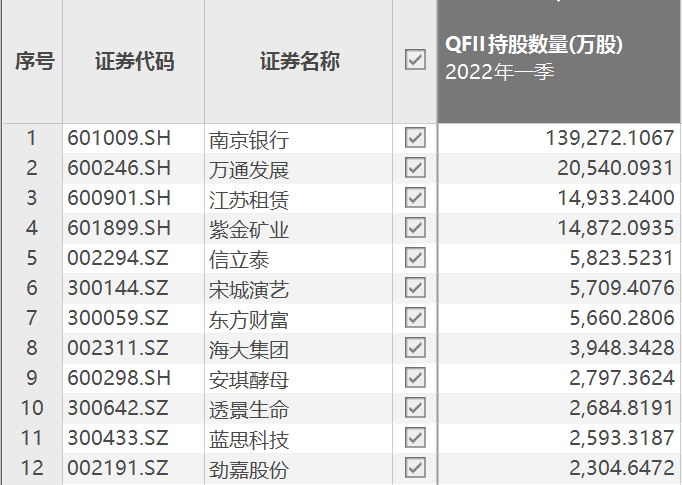Toggle checkbox in 安琪酵母 row
This screenshot has height=485, width=682.
coord(415,378)
